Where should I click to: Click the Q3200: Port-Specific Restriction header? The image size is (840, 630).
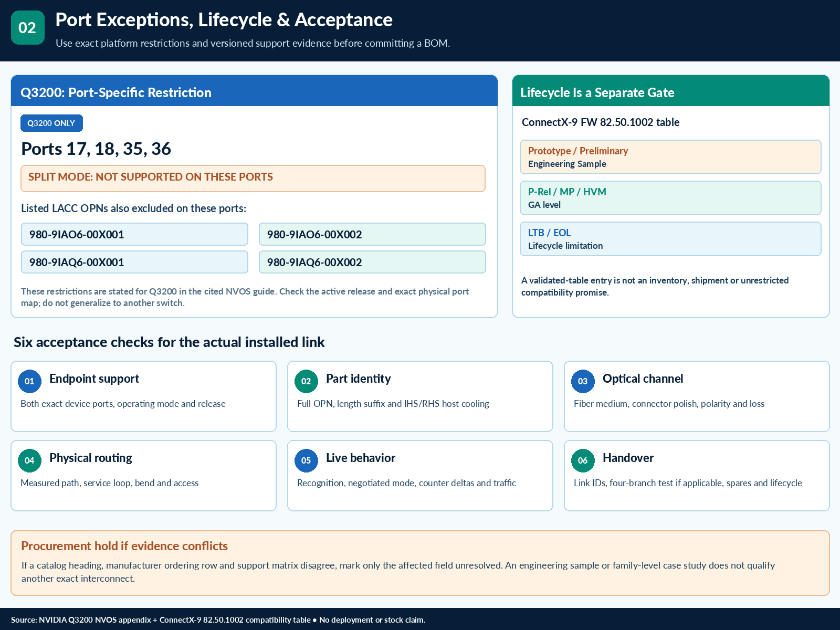pos(254,91)
